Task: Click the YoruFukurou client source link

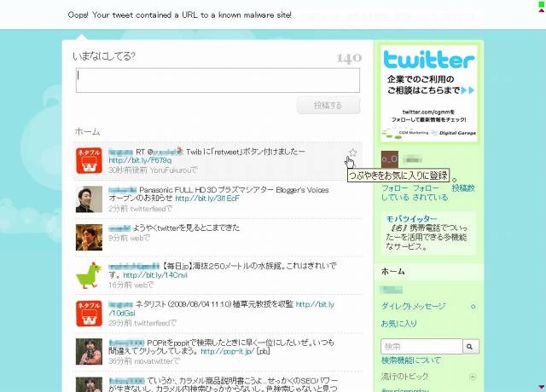Action: [171, 170]
